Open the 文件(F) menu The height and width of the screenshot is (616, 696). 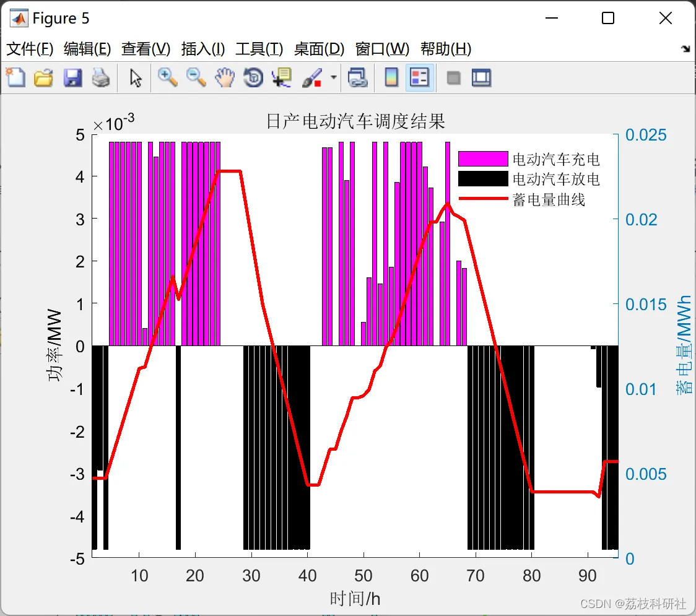point(30,48)
